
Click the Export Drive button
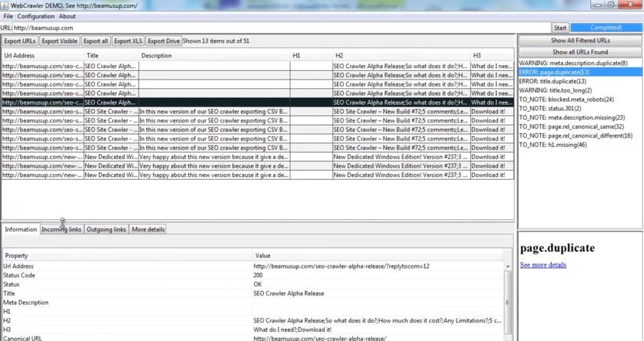(163, 41)
